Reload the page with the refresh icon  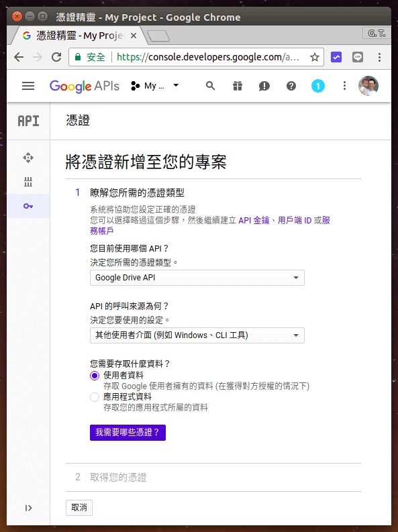click(56, 57)
